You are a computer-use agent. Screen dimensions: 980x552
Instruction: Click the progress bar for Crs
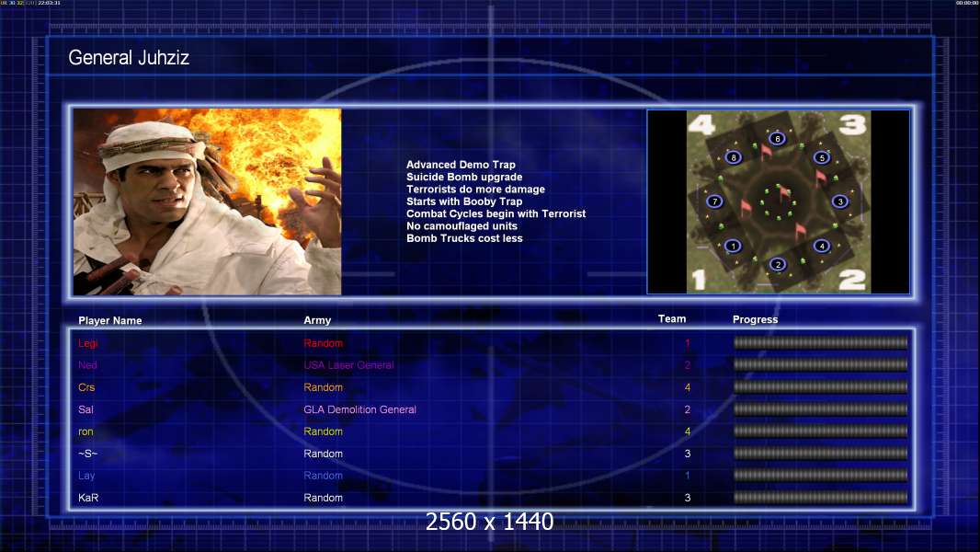tap(821, 387)
